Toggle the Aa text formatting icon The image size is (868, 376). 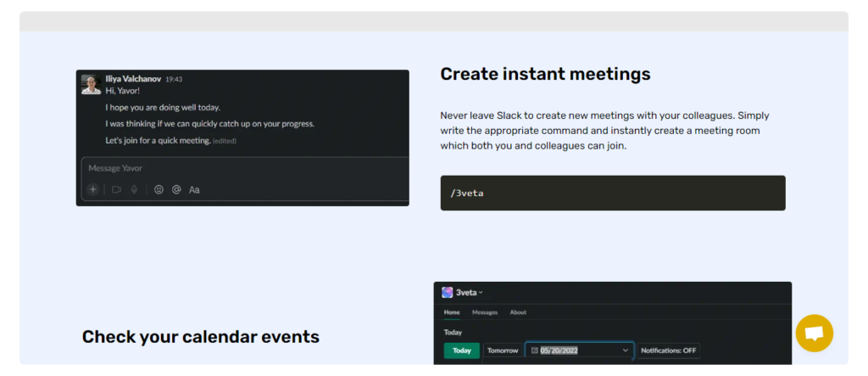(x=194, y=189)
